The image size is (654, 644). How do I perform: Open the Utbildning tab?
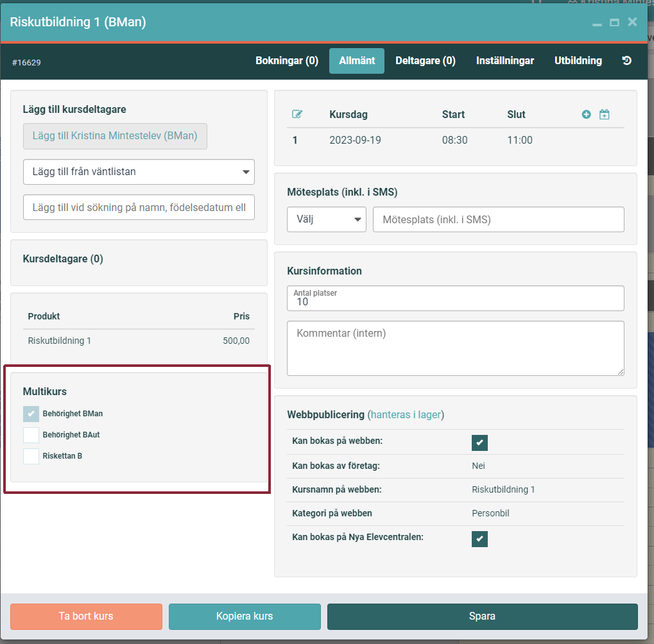(x=578, y=61)
